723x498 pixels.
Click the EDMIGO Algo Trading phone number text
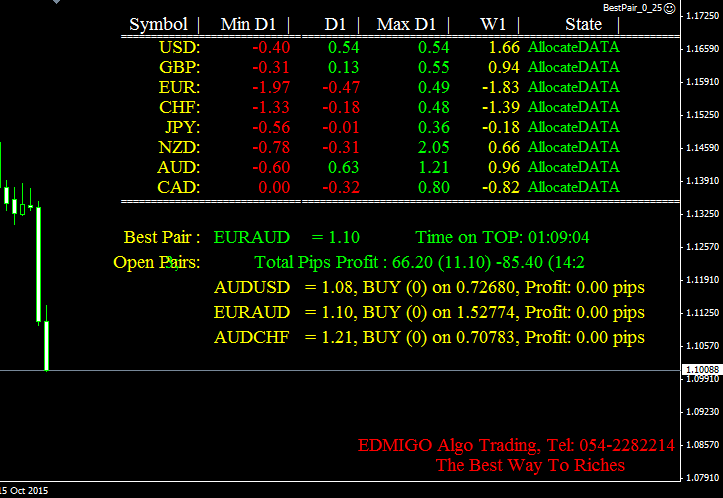pyautogui.click(x=516, y=445)
